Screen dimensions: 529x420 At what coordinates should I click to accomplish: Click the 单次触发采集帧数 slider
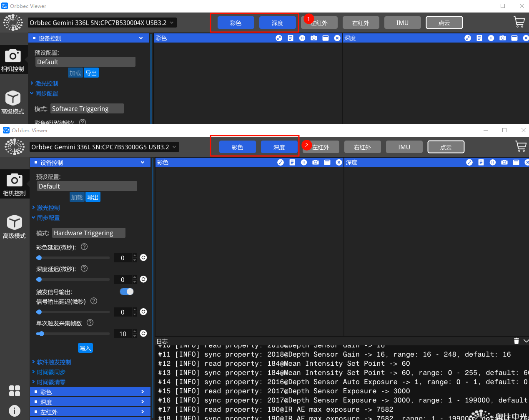(73, 334)
